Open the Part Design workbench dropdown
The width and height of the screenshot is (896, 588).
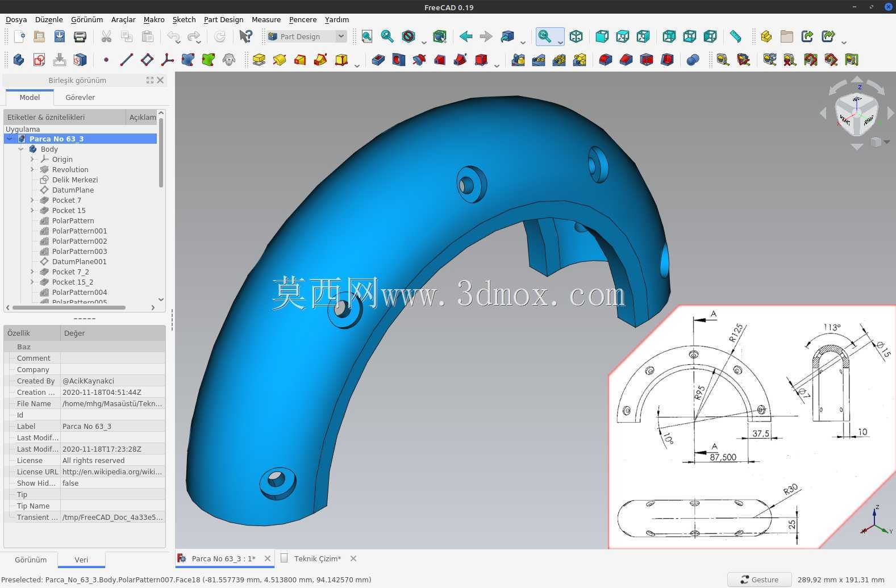point(341,36)
